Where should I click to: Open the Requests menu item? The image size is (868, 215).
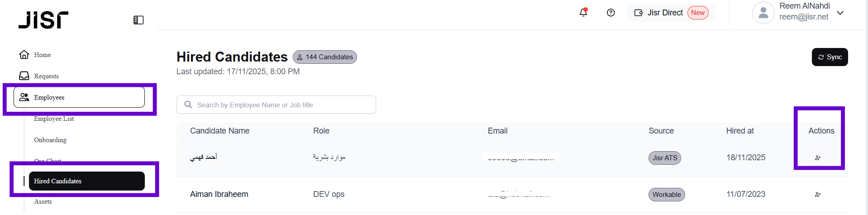(46, 76)
